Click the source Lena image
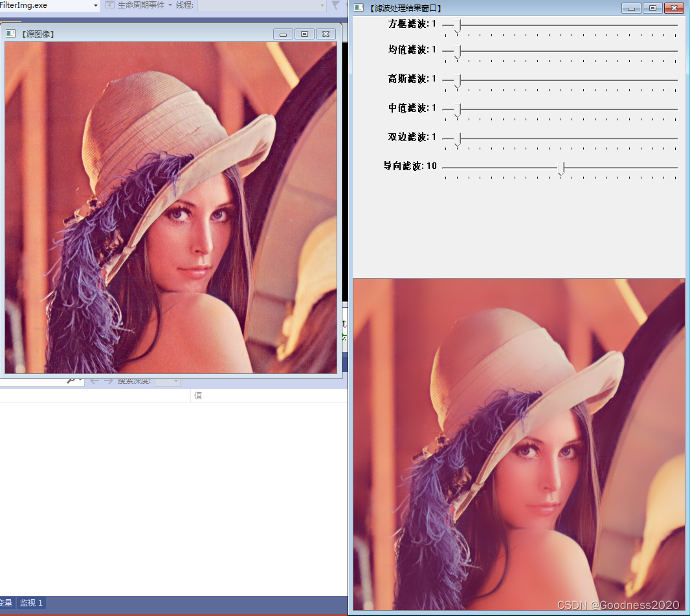690x616 pixels. (x=171, y=208)
